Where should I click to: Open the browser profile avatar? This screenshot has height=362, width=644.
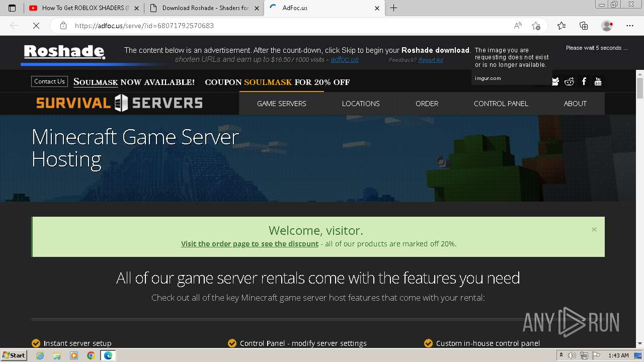[x=607, y=26]
